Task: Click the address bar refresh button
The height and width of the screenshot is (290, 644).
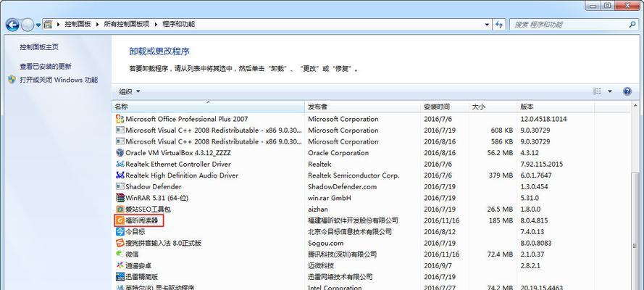Action: pos(499,24)
